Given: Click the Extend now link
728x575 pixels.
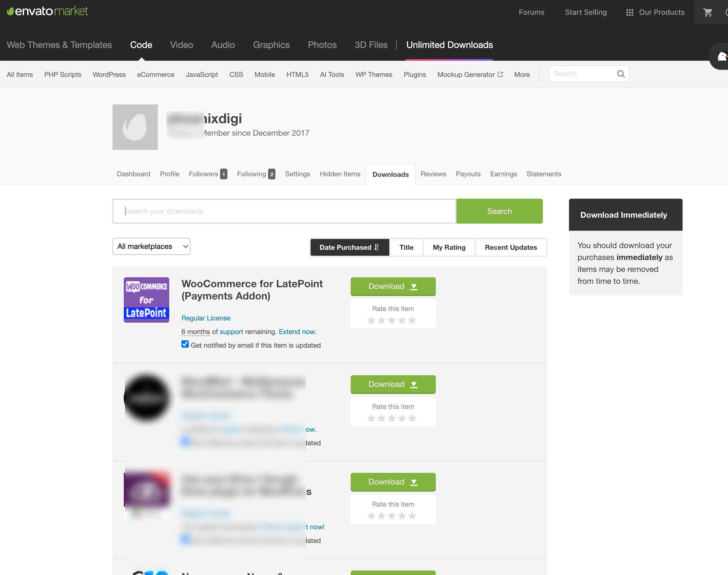Looking at the screenshot, I should point(297,331).
